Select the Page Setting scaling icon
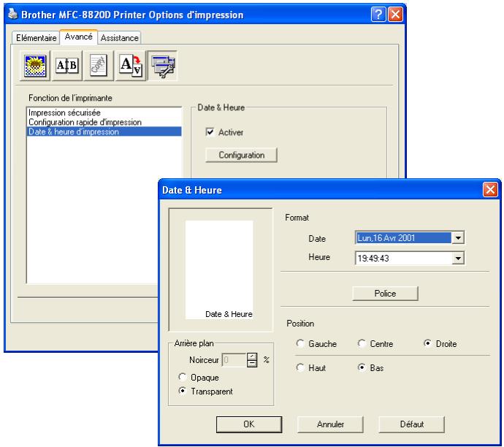The image size is (504, 447). coord(130,66)
